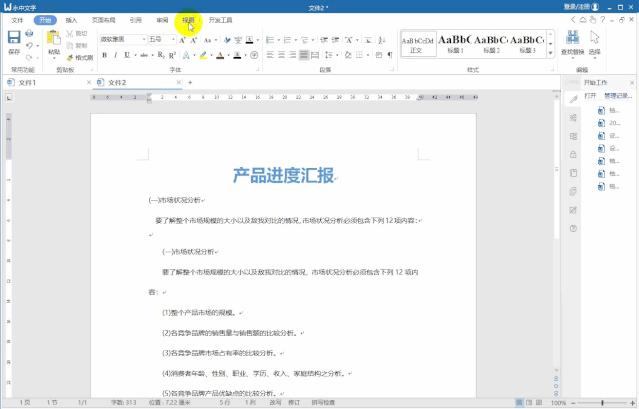Viewport: 639px width, 409px height.
Task: Switch to the Page Layout (页面布局) tab
Action: [x=104, y=20]
